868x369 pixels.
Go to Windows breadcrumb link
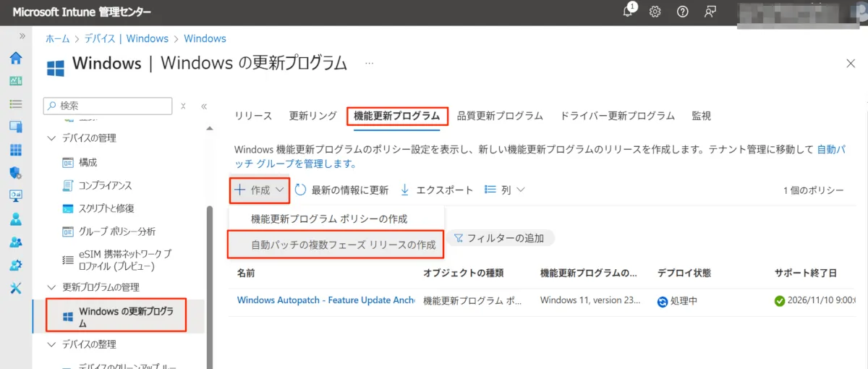click(205, 38)
